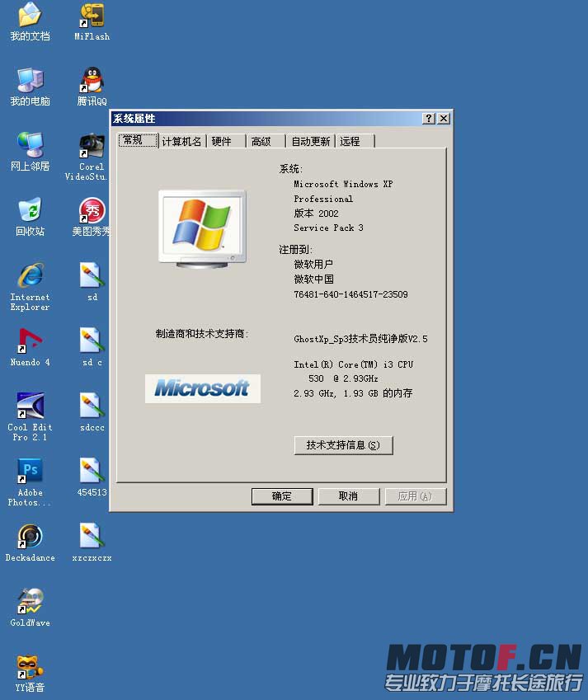This screenshot has height=700, width=588.
Task: Click the Microsoft logo image
Action: pyautogui.click(x=203, y=388)
